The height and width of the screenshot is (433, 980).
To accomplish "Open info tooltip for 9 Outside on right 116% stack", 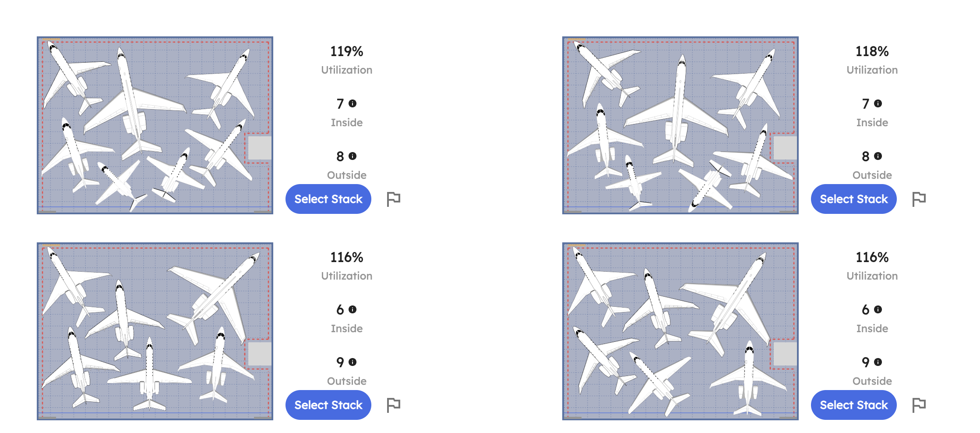I will pos(878,362).
